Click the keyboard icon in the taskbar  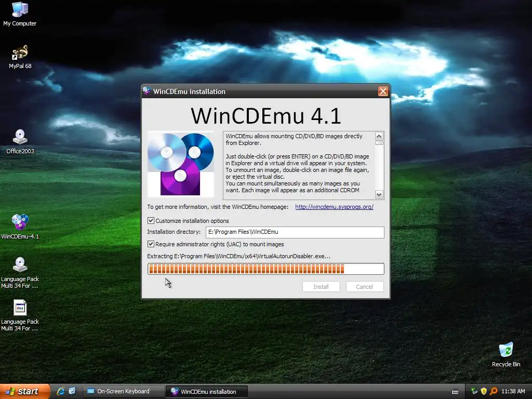click(455, 392)
